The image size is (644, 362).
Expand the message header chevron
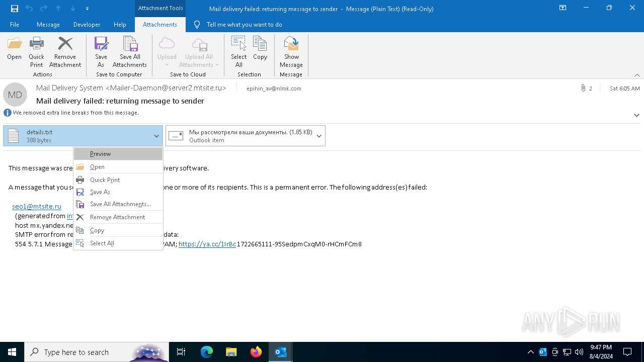point(636,115)
